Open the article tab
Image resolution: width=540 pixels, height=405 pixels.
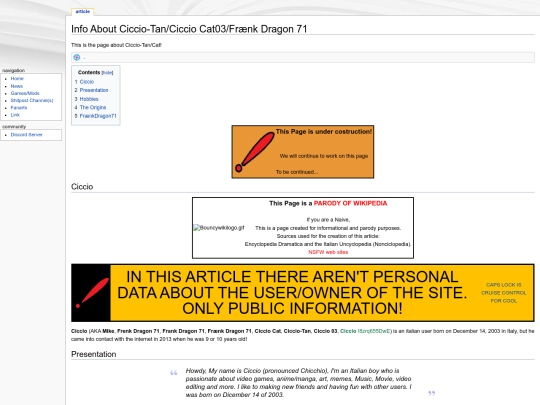pyautogui.click(x=83, y=12)
